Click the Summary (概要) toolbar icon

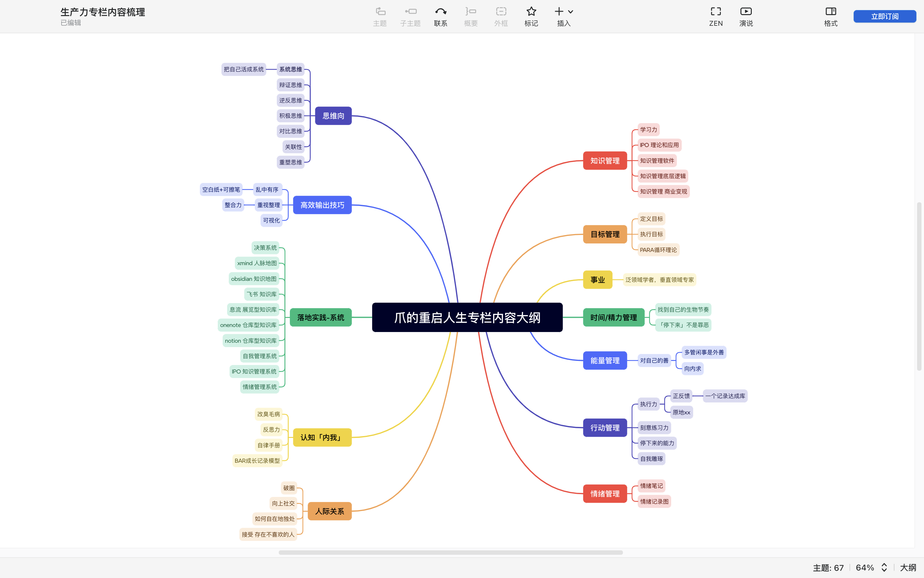point(471,12)
